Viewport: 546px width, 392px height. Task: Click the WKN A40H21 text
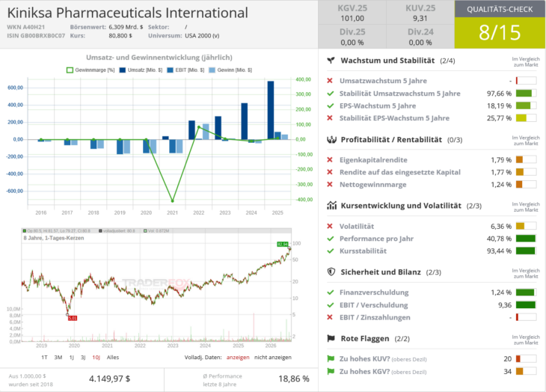coord(25,27)
